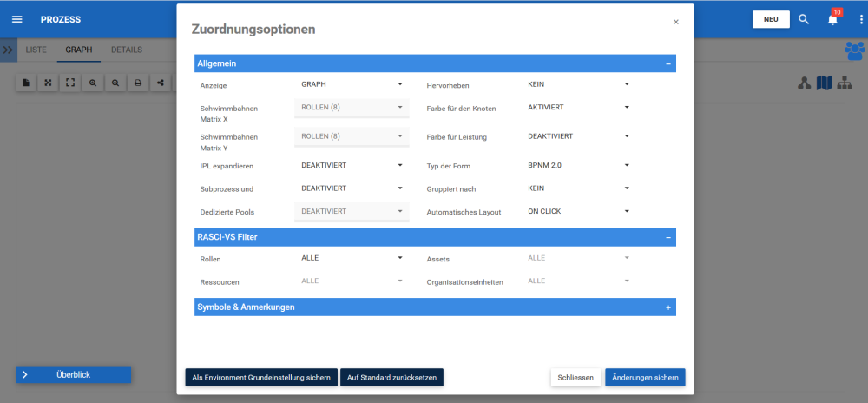The image size is (868, 403).
Task: Click the print toolbar icon
Action: tap(138, 83)
